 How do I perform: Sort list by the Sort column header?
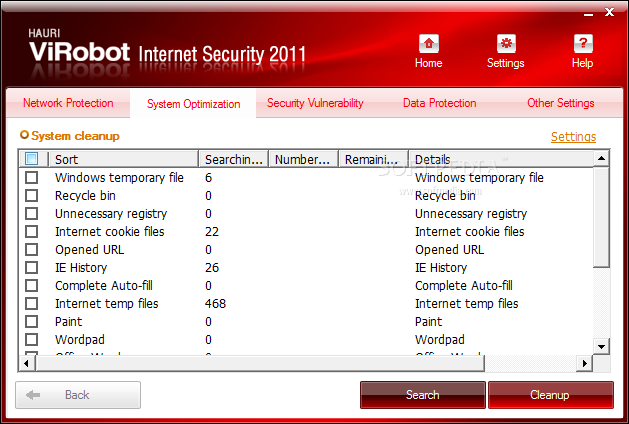[x=124, y=159]
